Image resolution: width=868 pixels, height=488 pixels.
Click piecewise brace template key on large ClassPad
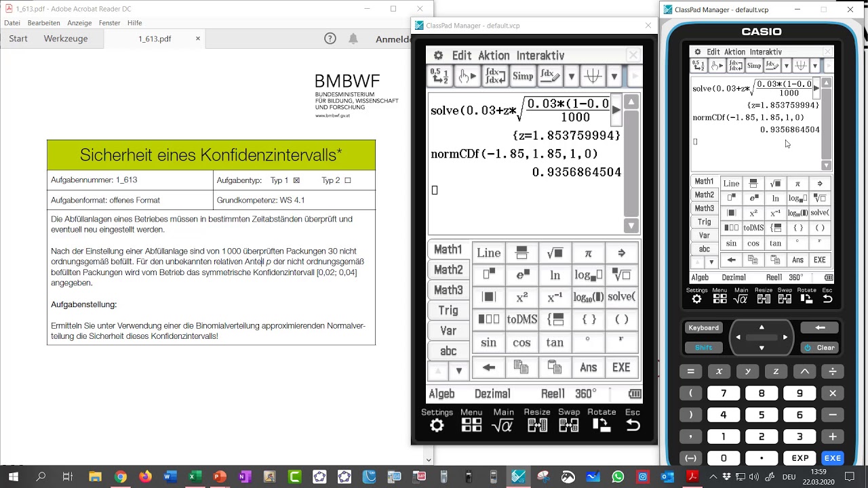[x=555, y=319]
